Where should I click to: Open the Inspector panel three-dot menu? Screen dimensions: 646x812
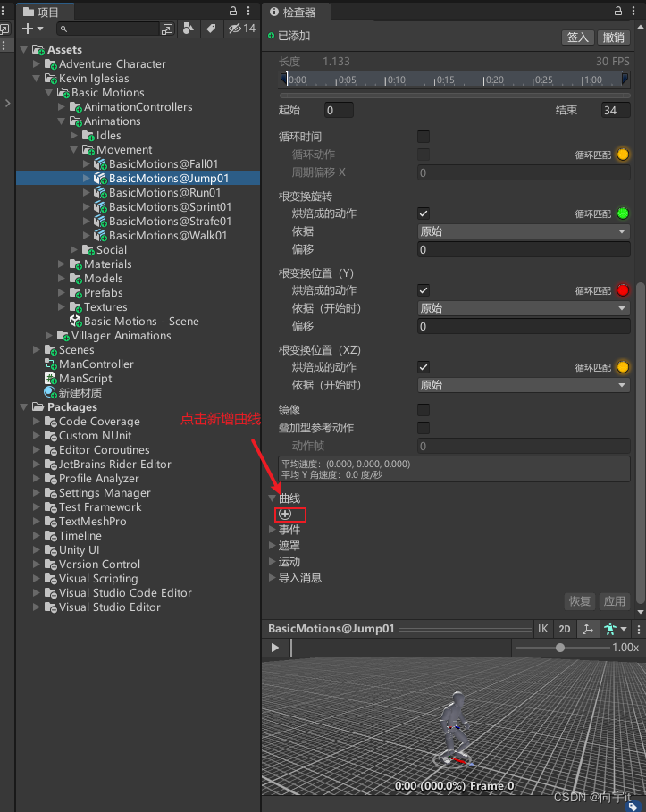[633, 11]
